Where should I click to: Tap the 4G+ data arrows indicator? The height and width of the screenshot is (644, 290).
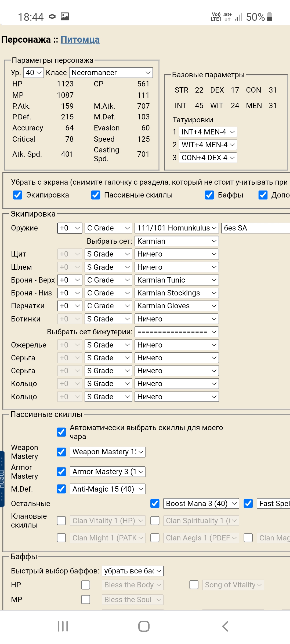click(x=228, y=17)
